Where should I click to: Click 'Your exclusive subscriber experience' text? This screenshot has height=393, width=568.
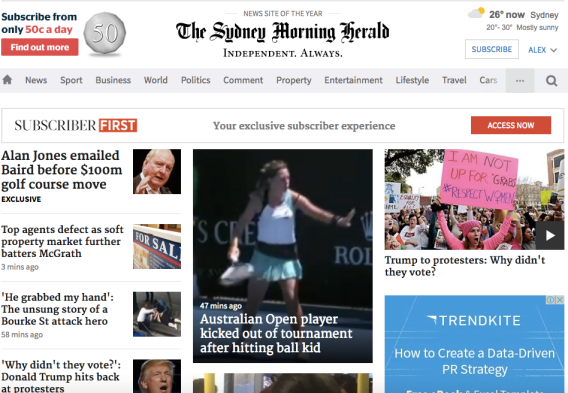point(304,126)
